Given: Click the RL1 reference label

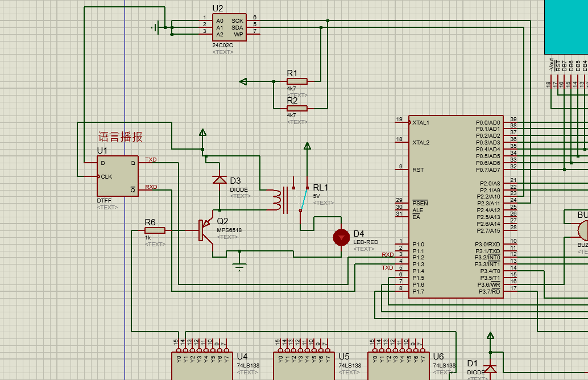Looking at the screenshot, I should (321, 188).
